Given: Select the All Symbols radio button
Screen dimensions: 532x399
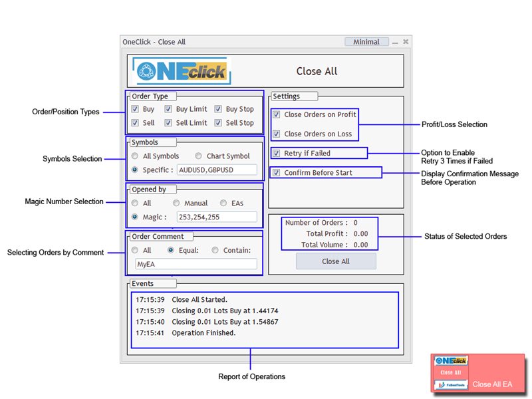Looking at the screenshot, I should (x=135, y=156).
